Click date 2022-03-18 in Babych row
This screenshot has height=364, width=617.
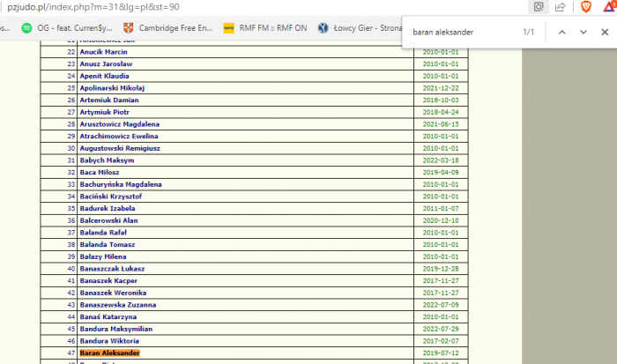(441, 160)
